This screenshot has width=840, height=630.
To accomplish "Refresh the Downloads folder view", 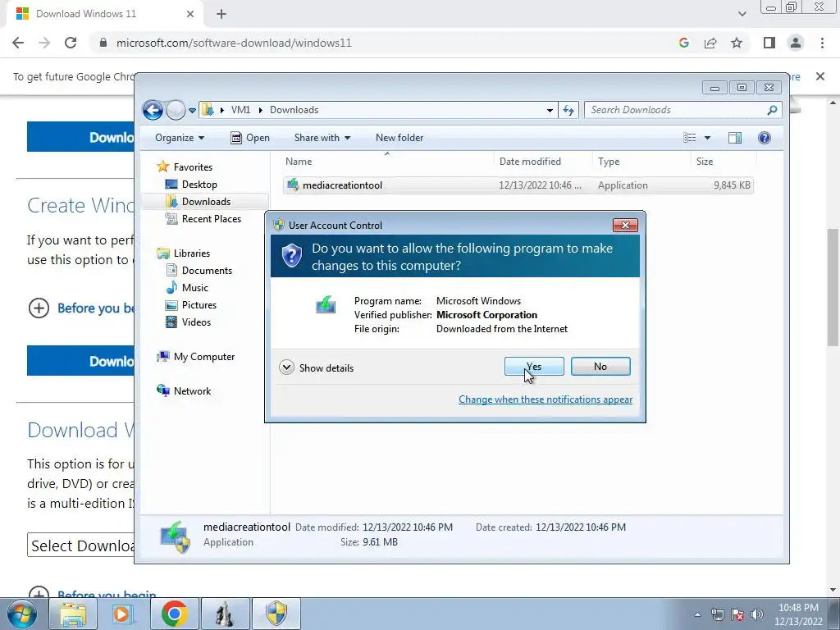I will click(568, 111).
